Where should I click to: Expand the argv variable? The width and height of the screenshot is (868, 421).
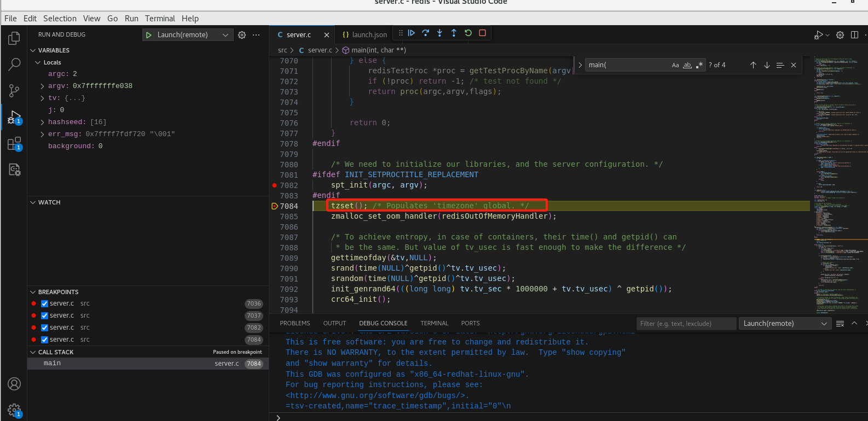(43, 86)
